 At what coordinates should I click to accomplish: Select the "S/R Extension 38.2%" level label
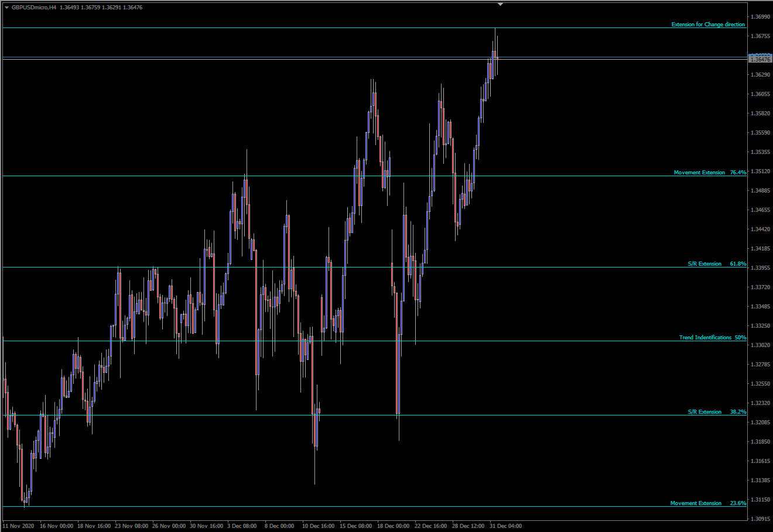click(717, 412)
